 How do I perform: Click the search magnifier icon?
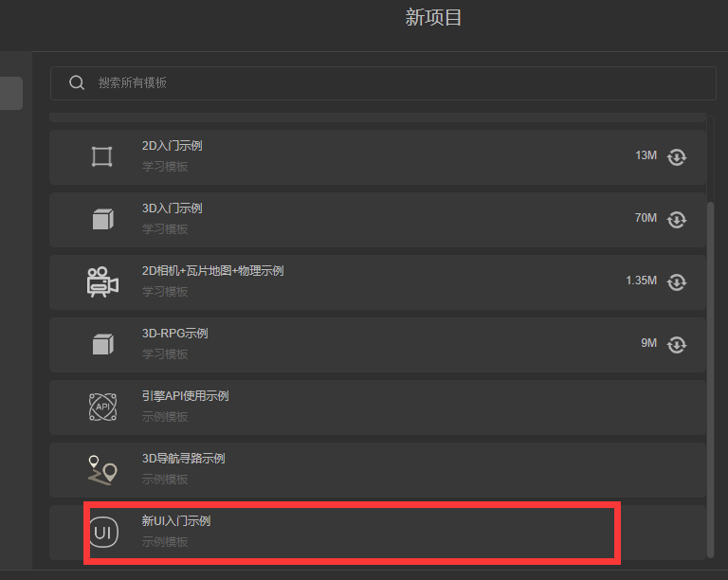point(77,83)
